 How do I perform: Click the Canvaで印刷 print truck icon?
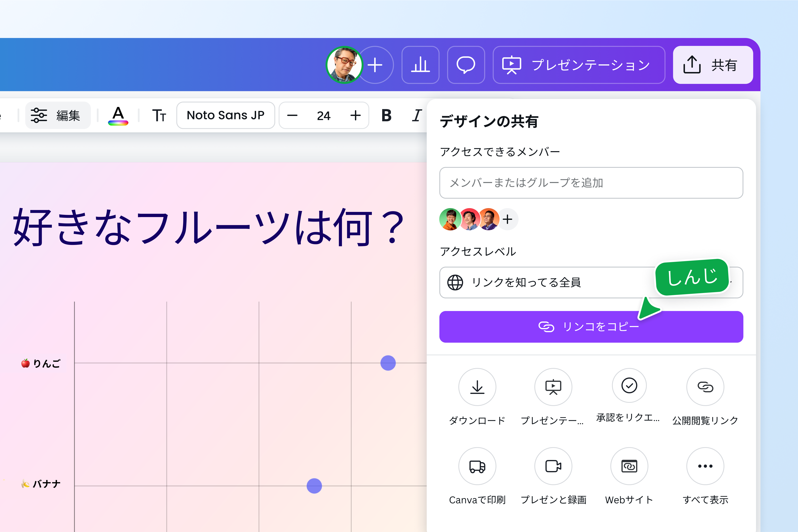[477, 466]
